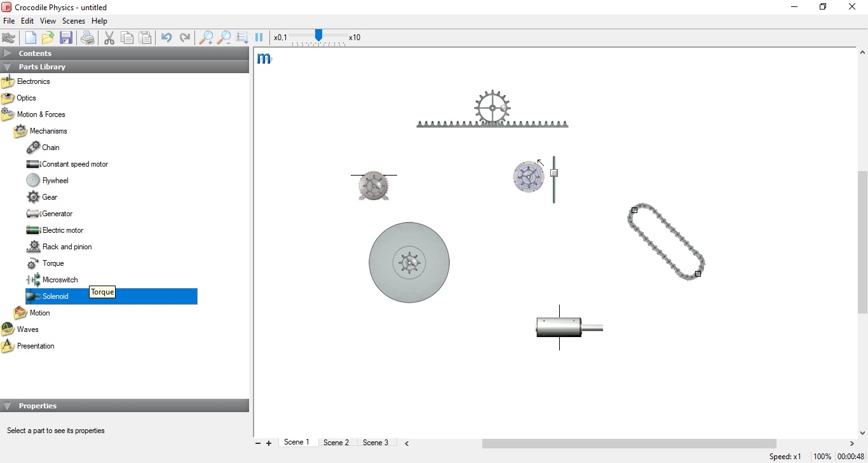Add a scene with the plus button
868x463 pixels.
(269, 443)
